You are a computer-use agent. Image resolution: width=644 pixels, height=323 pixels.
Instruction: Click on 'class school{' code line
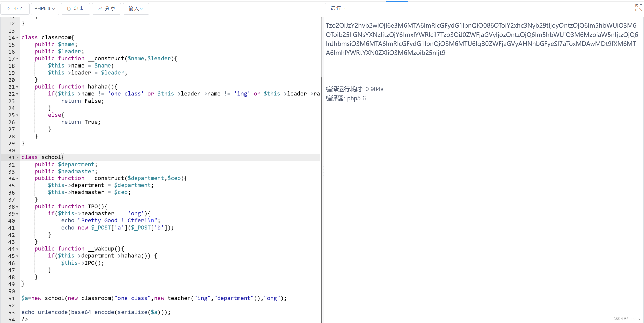pos(43,157)
